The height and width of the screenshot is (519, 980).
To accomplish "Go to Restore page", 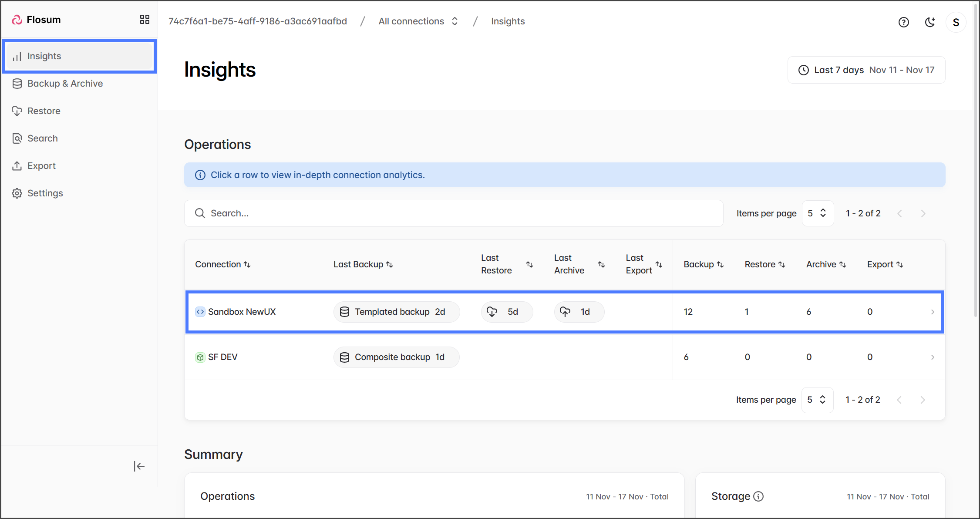I will coord(44,111).
